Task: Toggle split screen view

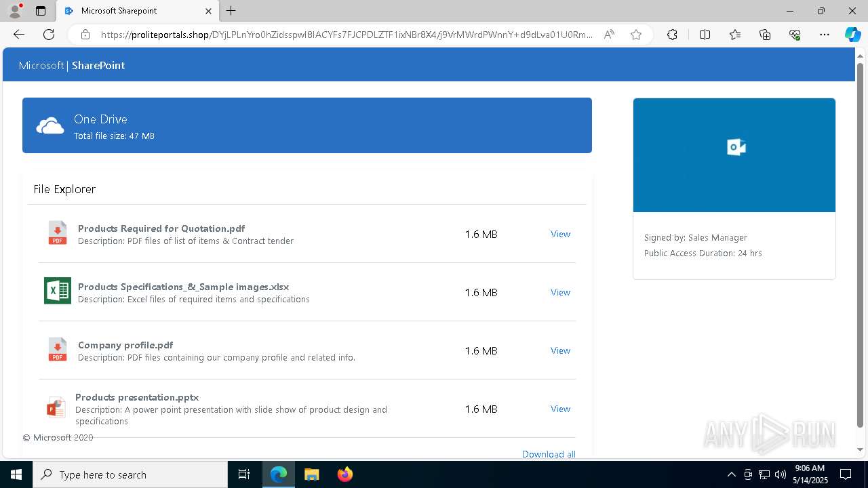Action: (x=705, y=35)
